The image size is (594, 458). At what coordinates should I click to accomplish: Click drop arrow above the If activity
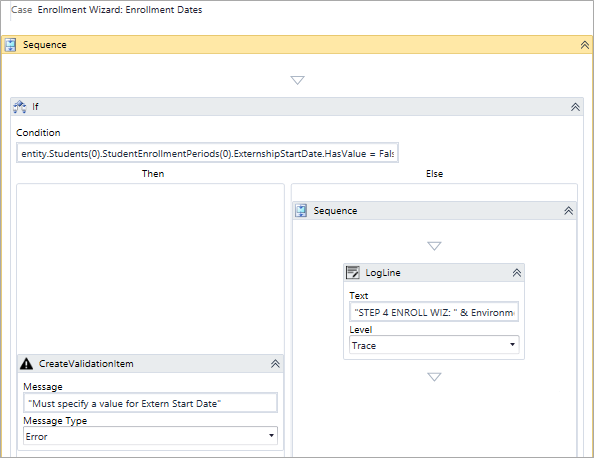tap(297, 80)
